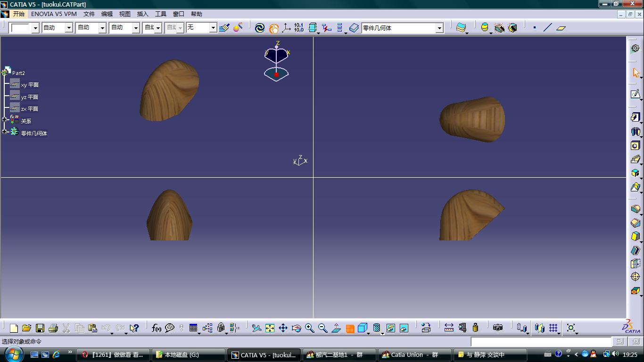644x362 pixels.
Task: Open the 视图 menu
Action: click(125, 14)
